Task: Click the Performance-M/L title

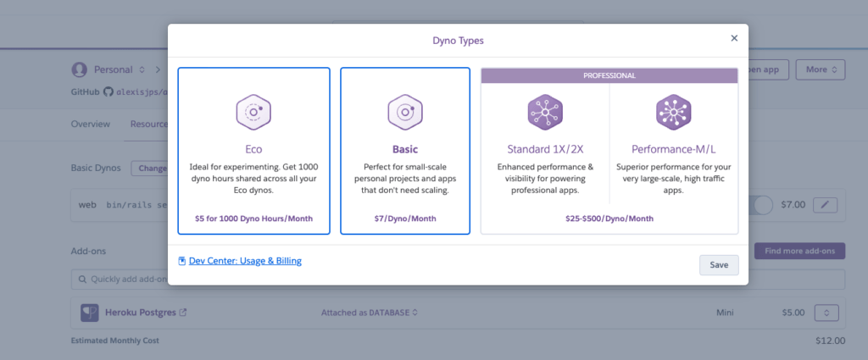Action: click(674, 149)
